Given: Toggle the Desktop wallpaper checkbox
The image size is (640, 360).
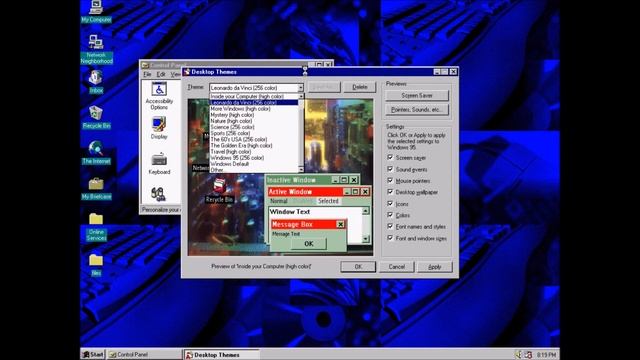Looking at the screenshot, I should click(390, 192).
